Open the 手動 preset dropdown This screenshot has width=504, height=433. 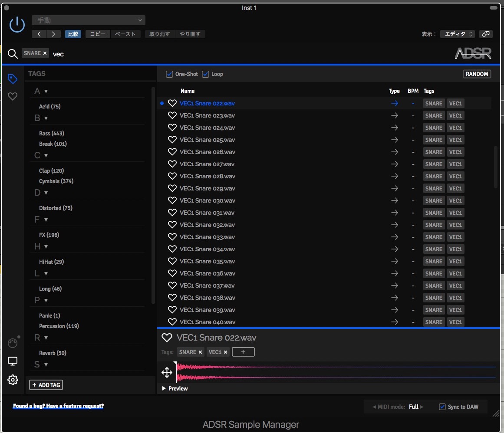89,20
